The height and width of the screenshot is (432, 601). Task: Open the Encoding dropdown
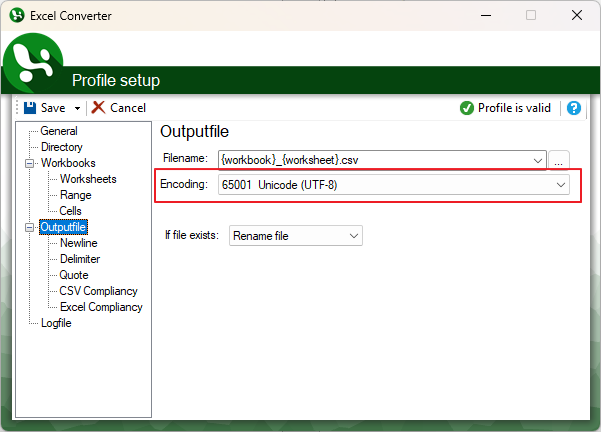[394, 185]
